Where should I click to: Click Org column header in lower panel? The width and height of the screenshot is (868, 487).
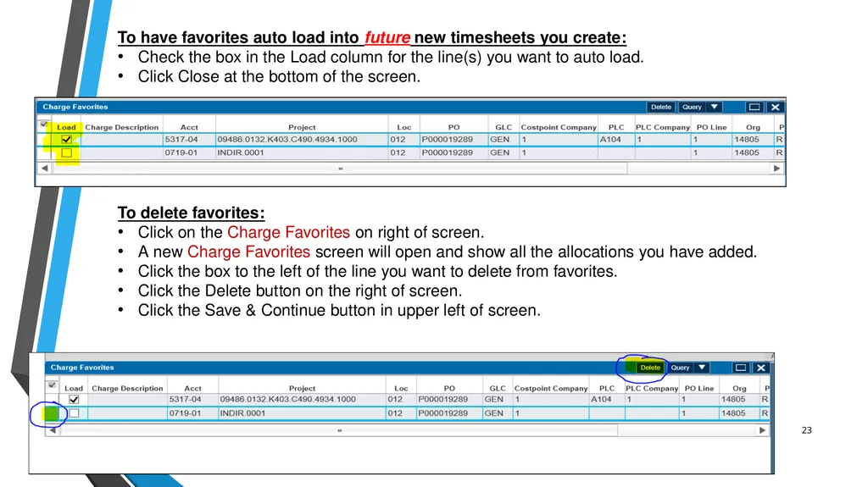(739, 389)
